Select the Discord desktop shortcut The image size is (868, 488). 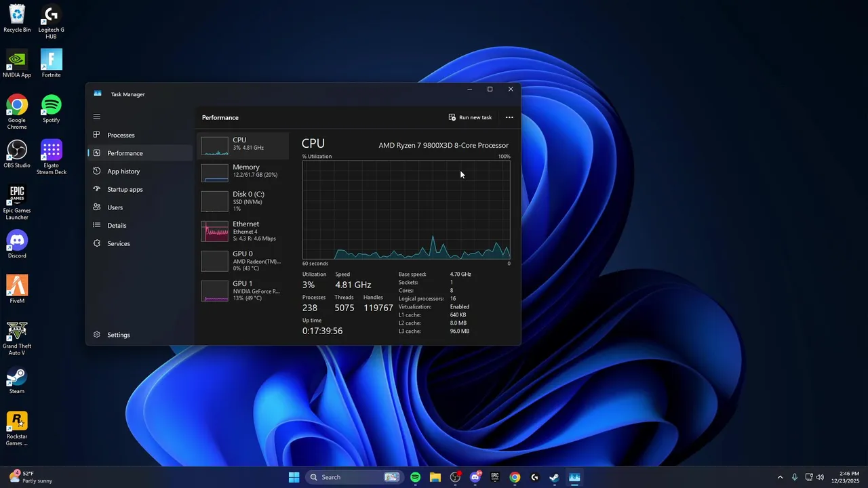(x=17, y=244)
